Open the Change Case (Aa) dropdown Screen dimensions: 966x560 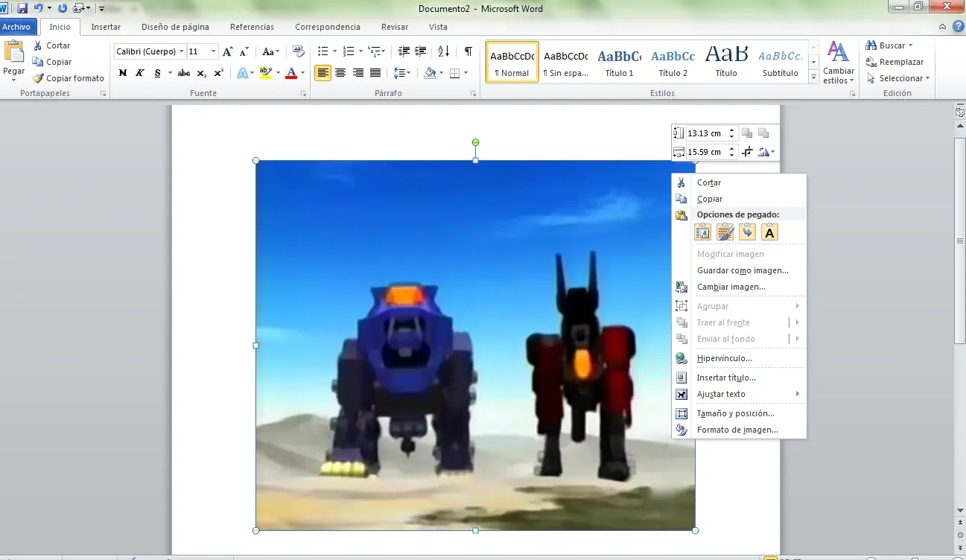coord(270,51)
